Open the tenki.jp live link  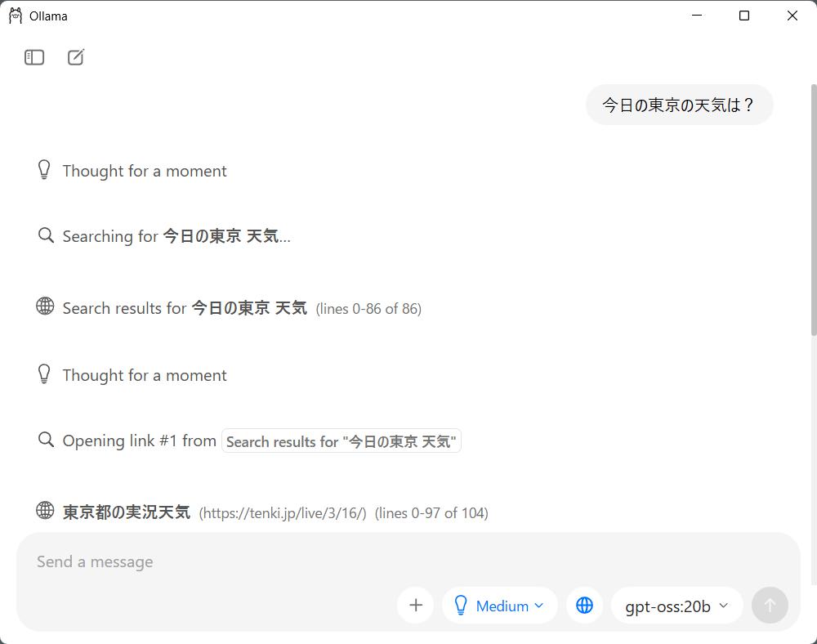(283, 513)
